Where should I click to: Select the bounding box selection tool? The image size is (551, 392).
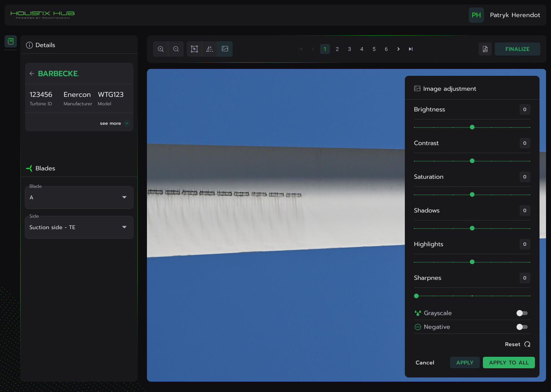click(x=194, y=49)
